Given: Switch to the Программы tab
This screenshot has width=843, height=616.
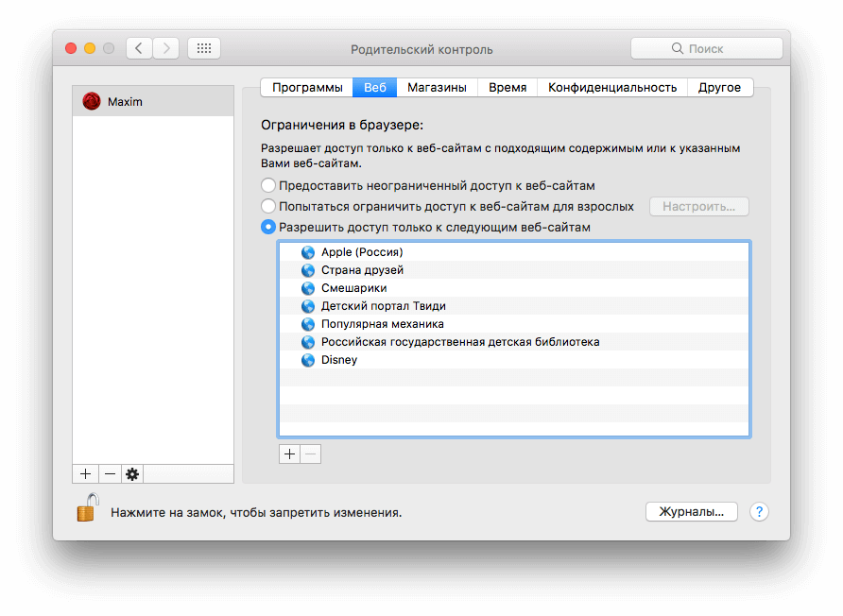Looking at the screenshot, I should coord(307,87).
